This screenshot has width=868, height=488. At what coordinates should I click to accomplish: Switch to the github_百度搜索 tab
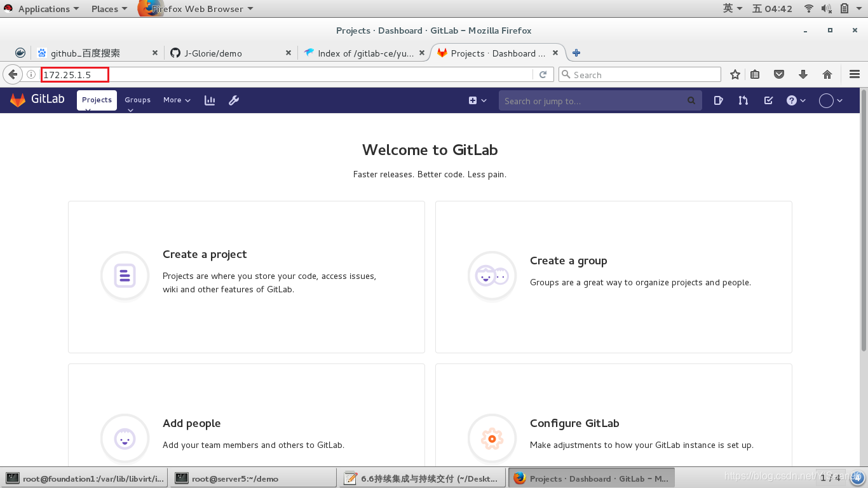click(97, 53)
